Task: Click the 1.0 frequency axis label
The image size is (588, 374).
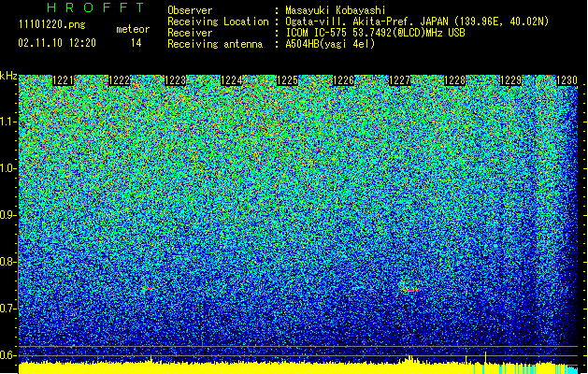Action: (x=8, y=168)
